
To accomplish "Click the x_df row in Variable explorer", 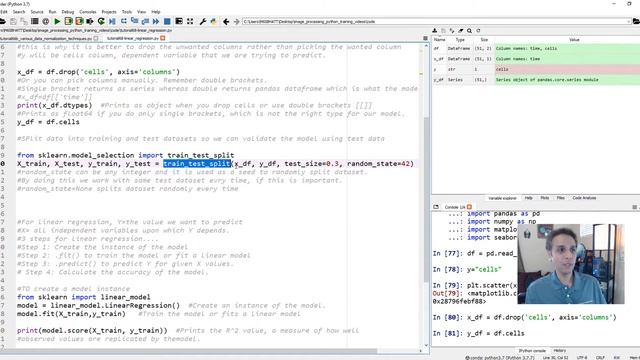I will [x=536, y=59].
